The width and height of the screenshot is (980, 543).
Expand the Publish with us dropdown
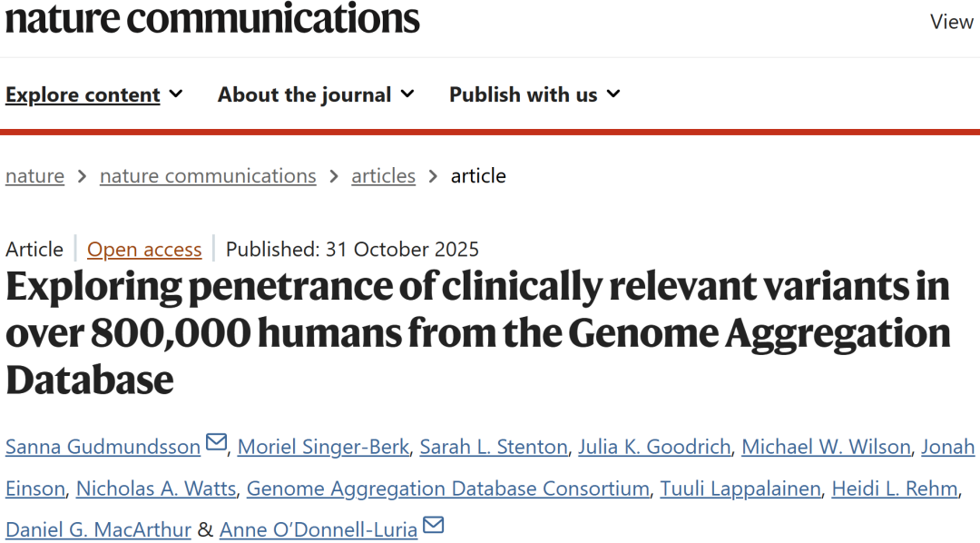click(534, 94)
